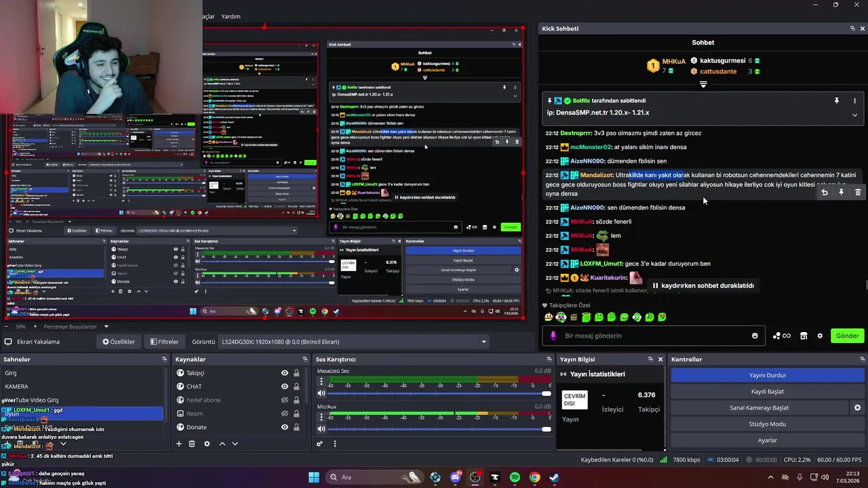Unlock the Takipçi source
Screen dimensions: 868x488
coord(296,373)
